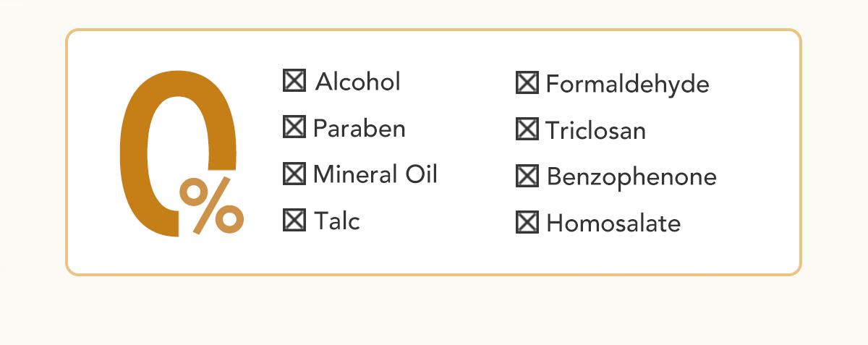Select the Benzophenone text label
868x345 pixels.
pos(631,176)
